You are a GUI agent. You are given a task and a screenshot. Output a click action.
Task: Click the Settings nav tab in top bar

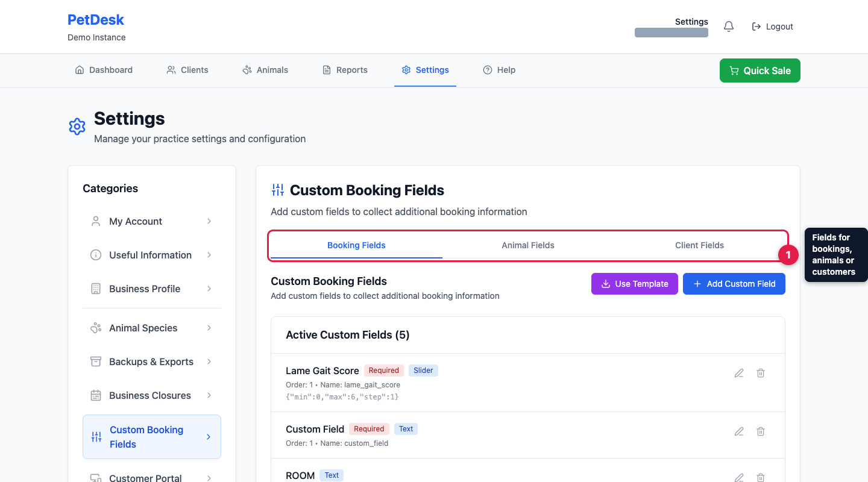click(x=425, y=70)
